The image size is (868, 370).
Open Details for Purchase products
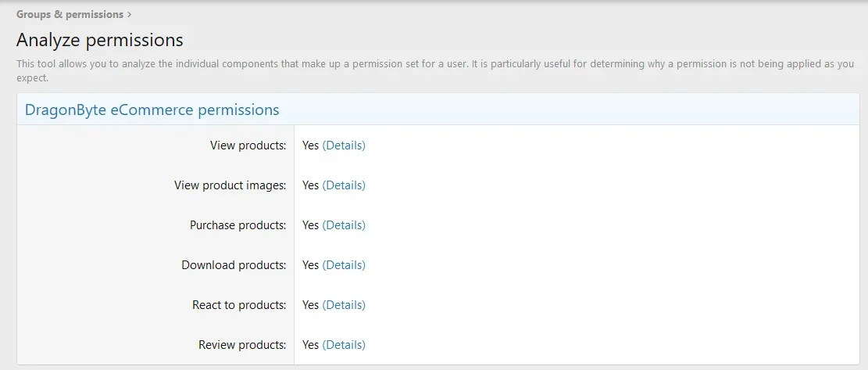(344, 225)
